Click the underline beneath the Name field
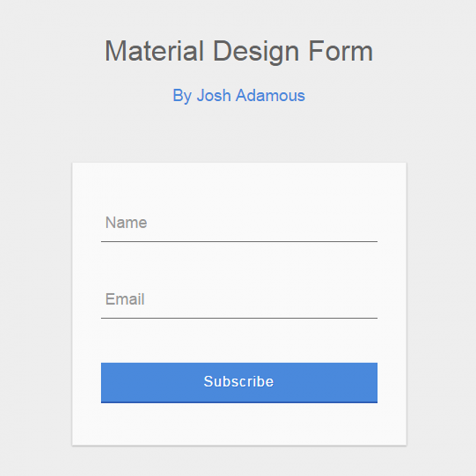This screenshot has height=476, width=476. coord(239,241)
